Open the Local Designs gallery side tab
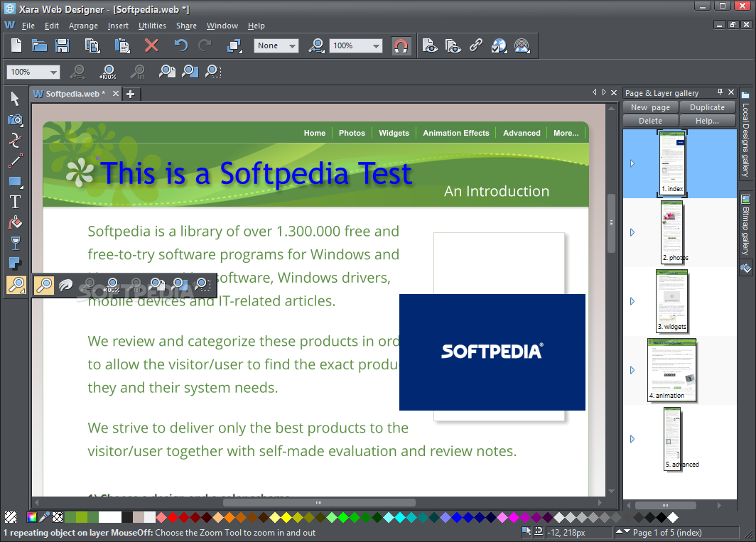Viewport: 756px width, 542px height. [745, 134]
